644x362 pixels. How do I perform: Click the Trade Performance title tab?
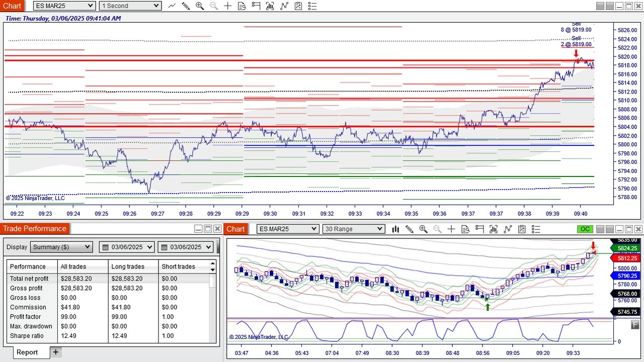click(35, 229)
